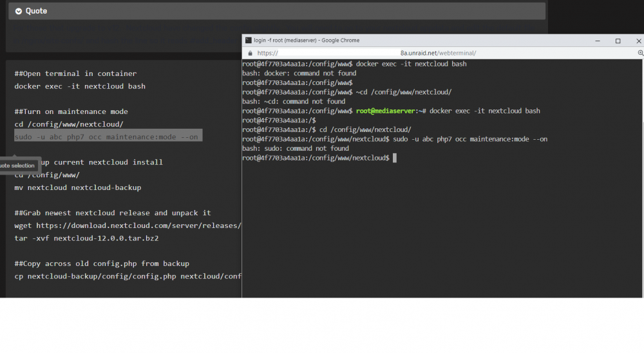Click 'cd /config/www/nextcloud/' line in forum code
The width and height of the screenshot is (644, 353).
tap(69, 124)
